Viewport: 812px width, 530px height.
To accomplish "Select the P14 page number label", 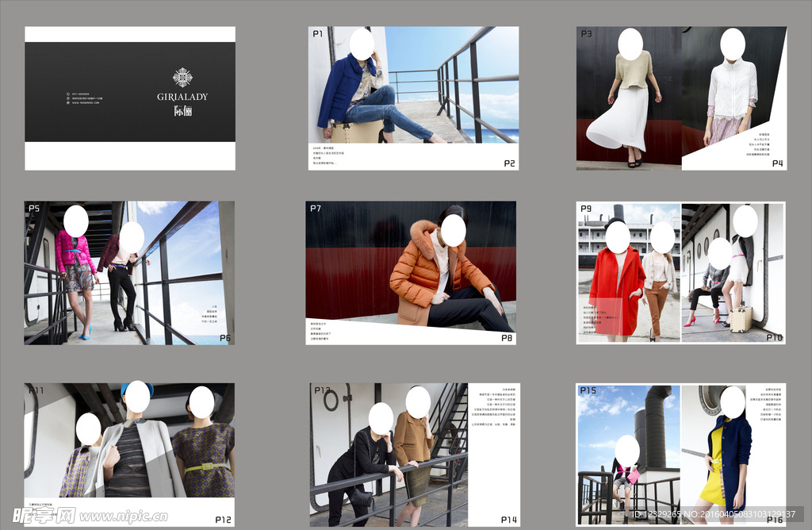I will [x=508, y=520].
